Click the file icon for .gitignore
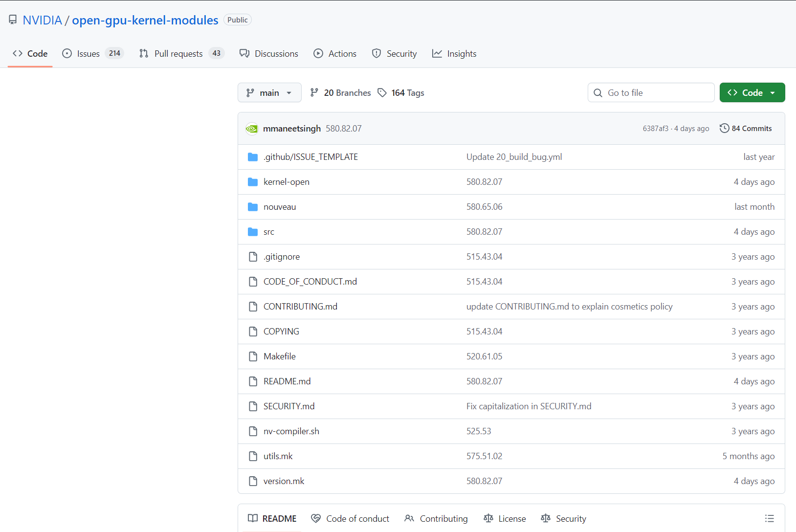 [x=253, y=257]
